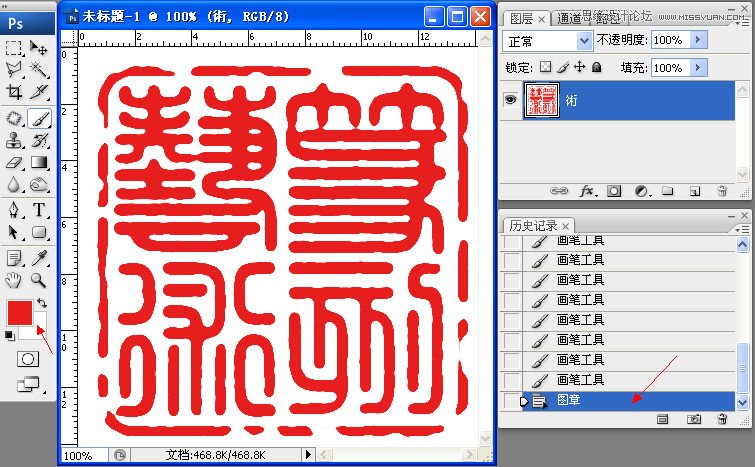Select the Polygonal Lasso tool

[13, 70]
